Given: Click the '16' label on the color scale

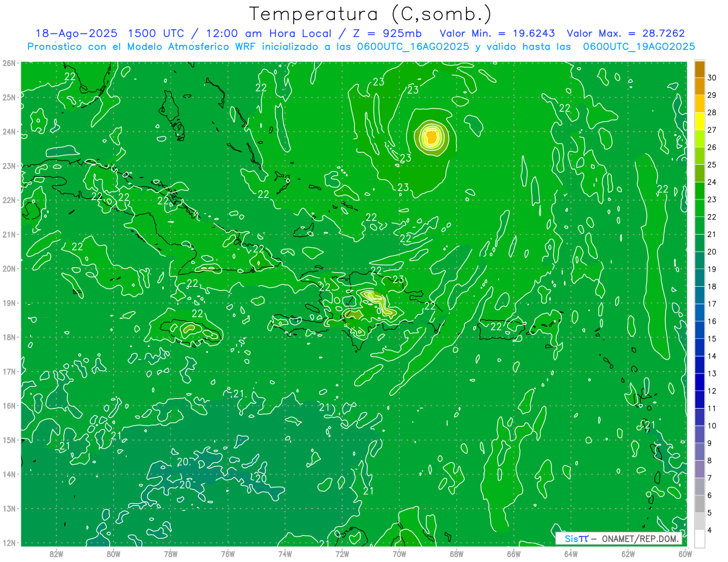Looking at the screenshot, I should [712, 321].
